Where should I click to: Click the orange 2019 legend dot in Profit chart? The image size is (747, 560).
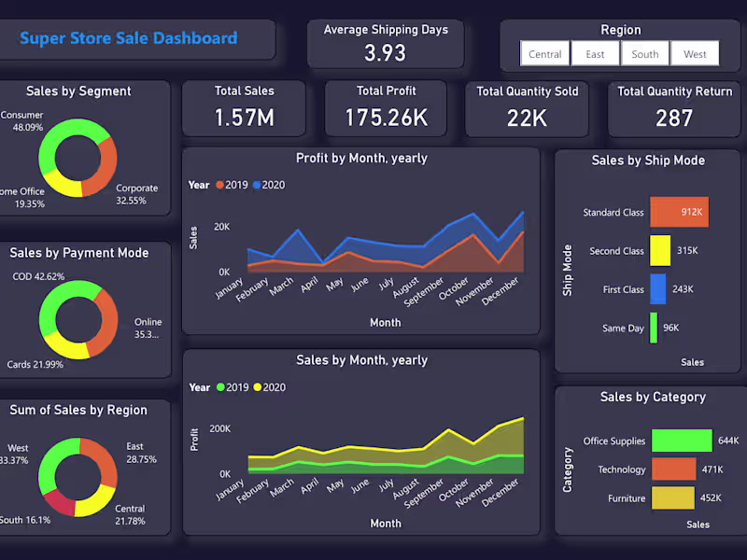point(219,185)
